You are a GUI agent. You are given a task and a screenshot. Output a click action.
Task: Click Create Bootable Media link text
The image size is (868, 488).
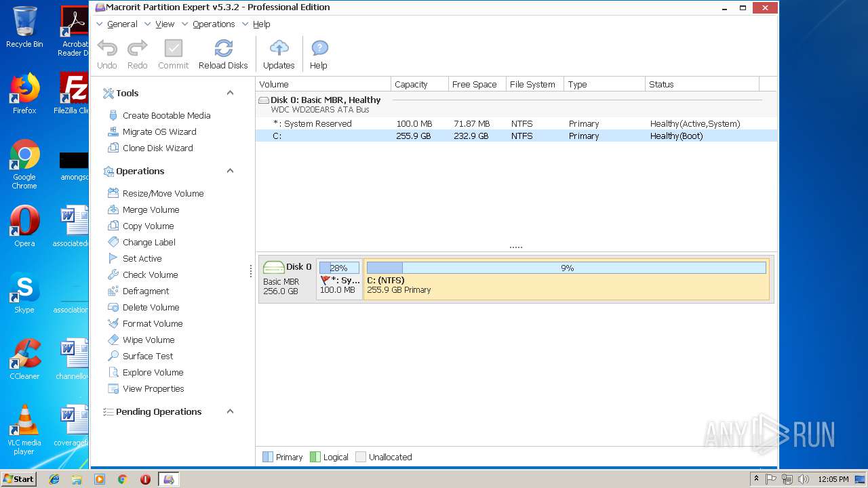coord(167,115)
